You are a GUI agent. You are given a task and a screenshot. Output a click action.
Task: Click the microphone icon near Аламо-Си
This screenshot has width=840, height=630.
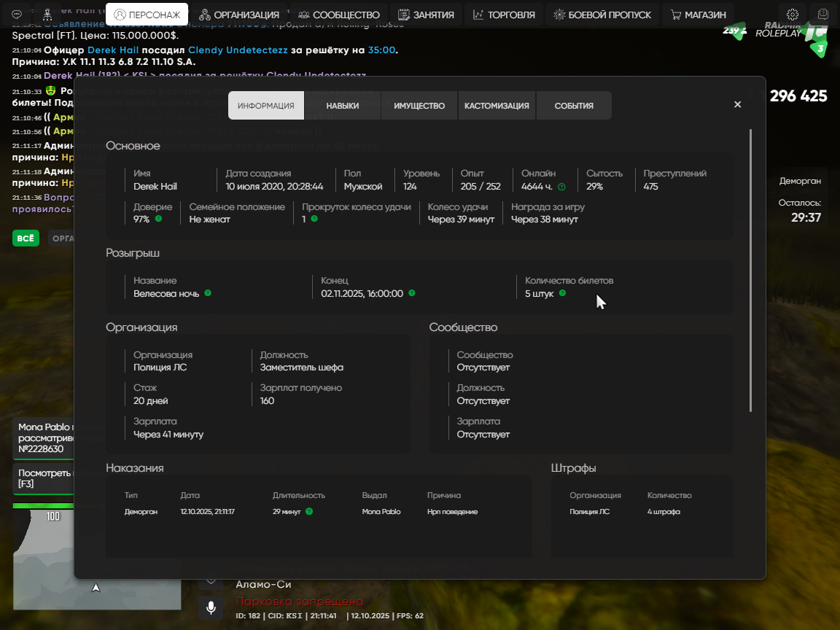[211, 607]
